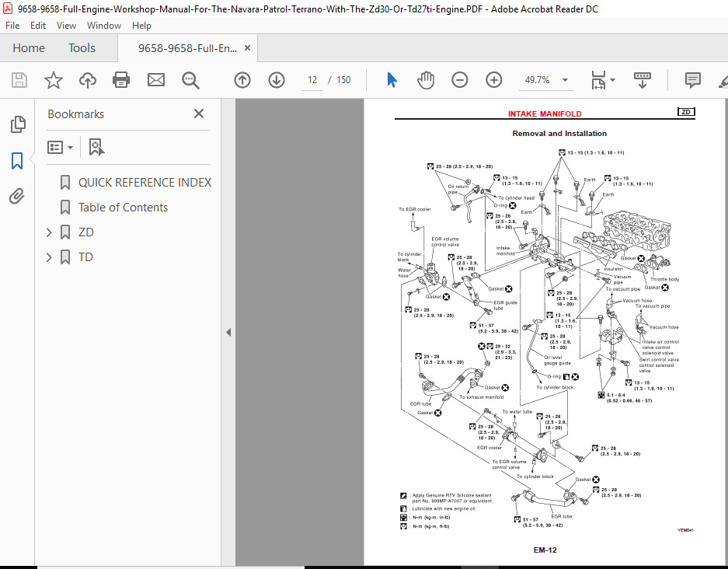The height and width of the screenshot is (569, 728).
Task: Open bookmark options dropdown menu
Action: click(60, 148)
